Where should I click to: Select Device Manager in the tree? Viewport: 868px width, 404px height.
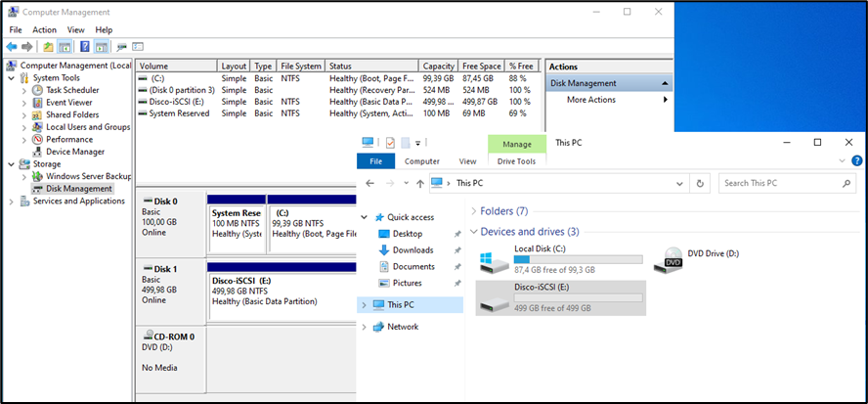[x=74, y=152]
